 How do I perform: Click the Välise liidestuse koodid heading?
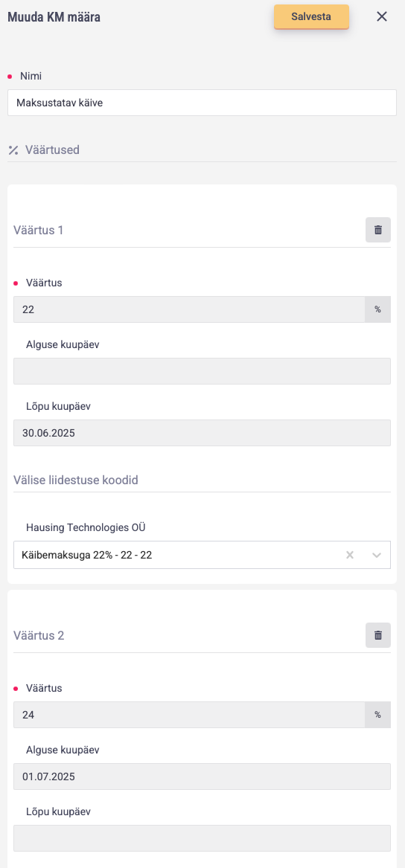pyautogui.click(x=75, y=480)
